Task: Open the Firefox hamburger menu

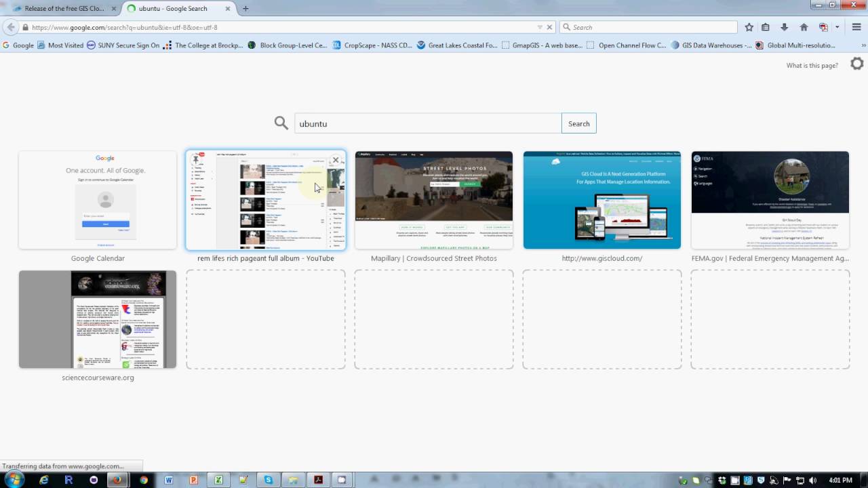Action: [856, 27]
